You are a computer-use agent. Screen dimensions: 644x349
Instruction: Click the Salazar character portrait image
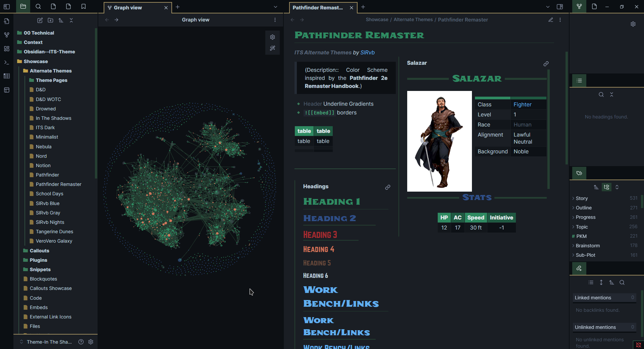(439, 141)
